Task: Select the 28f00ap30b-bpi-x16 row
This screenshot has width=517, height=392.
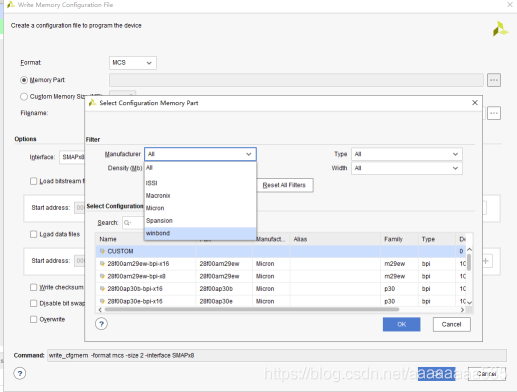Action: coord(281,289)
